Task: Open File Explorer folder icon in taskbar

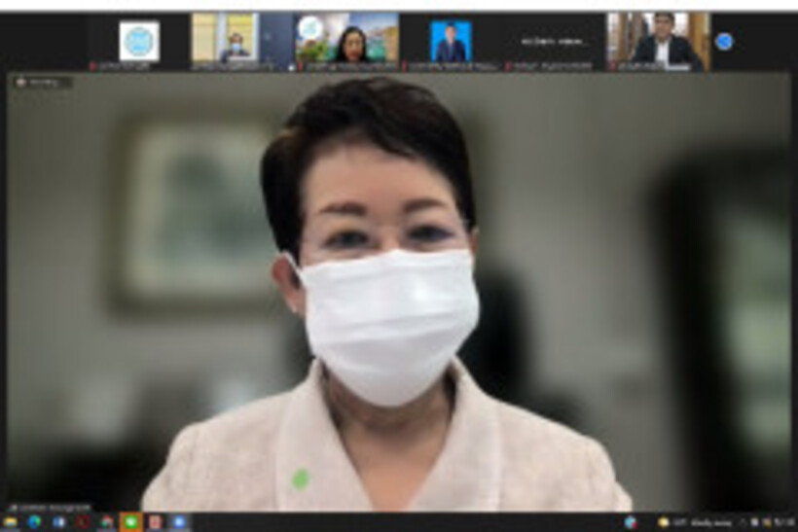Action: pos(11,522)
